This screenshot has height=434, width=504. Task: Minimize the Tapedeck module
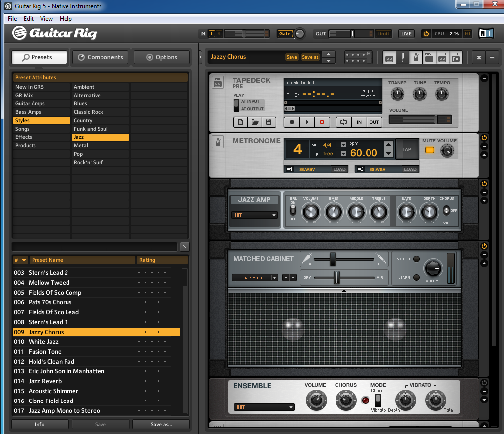click(x=484, y=78)
